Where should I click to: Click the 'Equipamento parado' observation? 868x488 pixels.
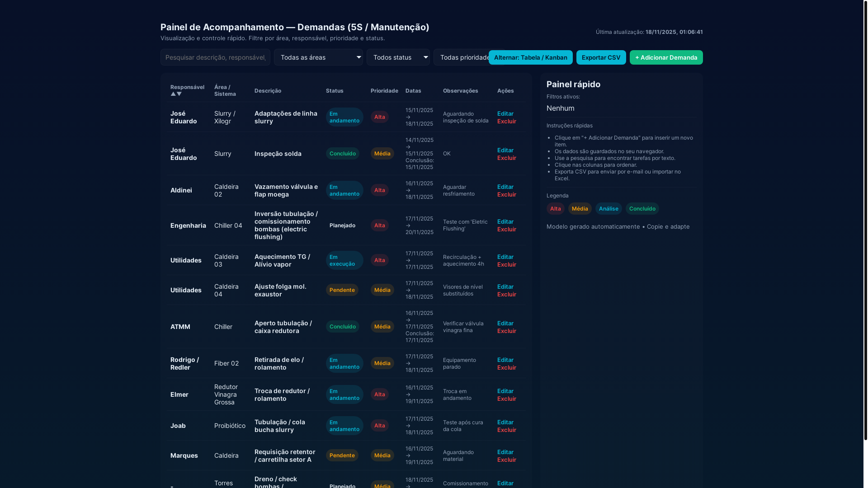(459, 363)
